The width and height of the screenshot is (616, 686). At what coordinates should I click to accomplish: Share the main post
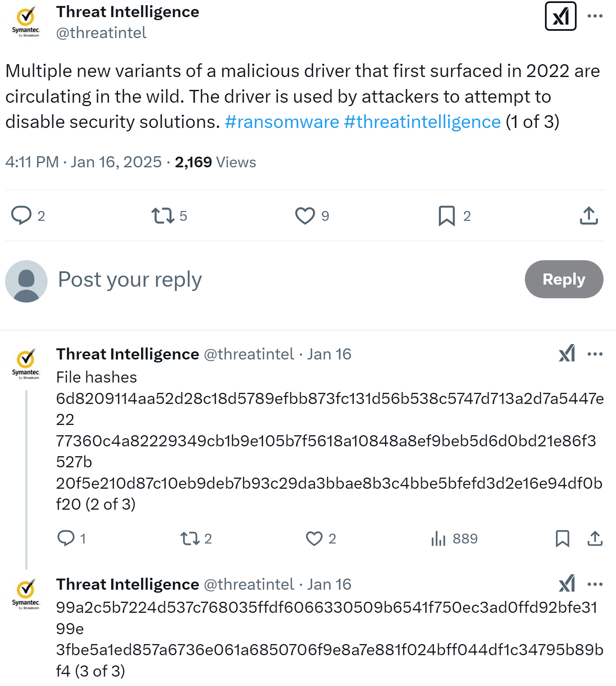[x=589, y=216]
